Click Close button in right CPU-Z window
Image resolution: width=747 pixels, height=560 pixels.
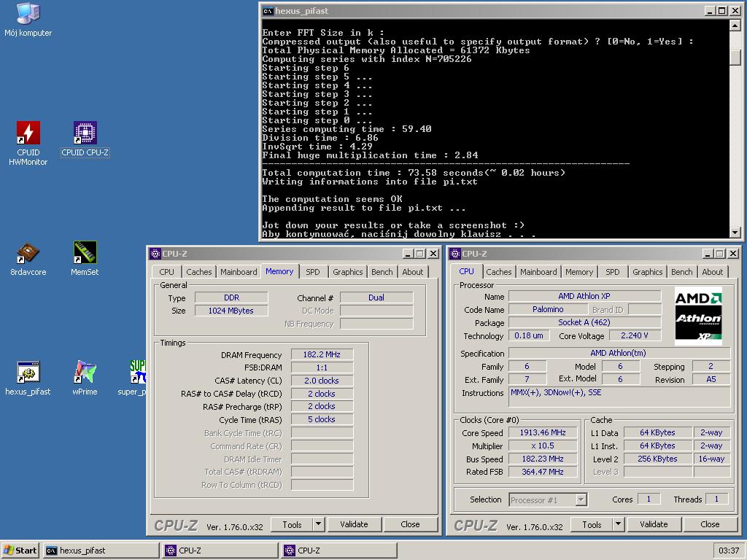click(x=710, y=524)
